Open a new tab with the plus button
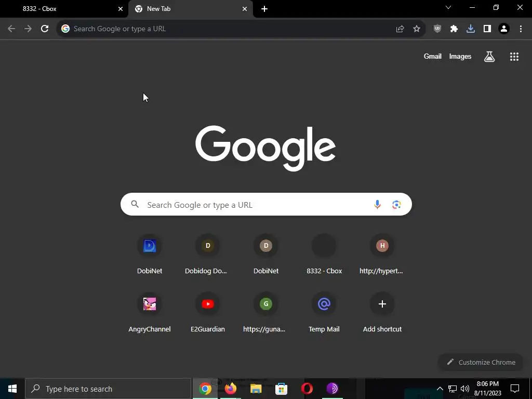 click(x=264, y=9)
